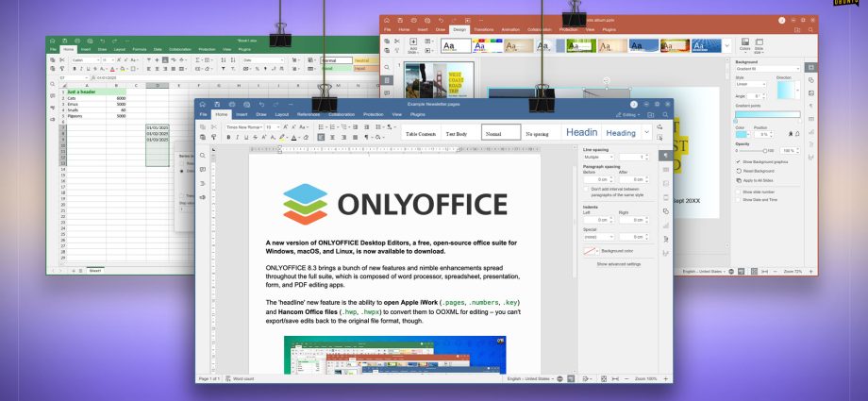Open Slide size icon in presentation editor
This screenshot has width=868, height=401.
pos(759,45)
